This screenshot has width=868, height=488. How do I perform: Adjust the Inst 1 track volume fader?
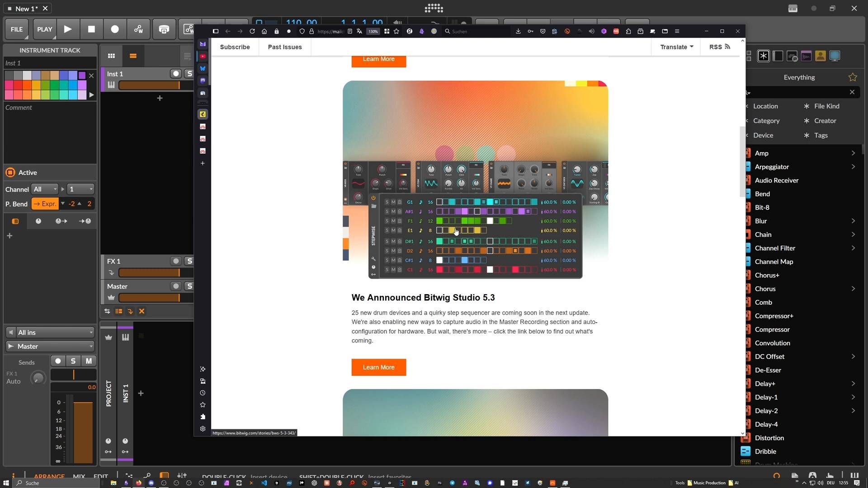pyautogui.click(x=149, y=85)
